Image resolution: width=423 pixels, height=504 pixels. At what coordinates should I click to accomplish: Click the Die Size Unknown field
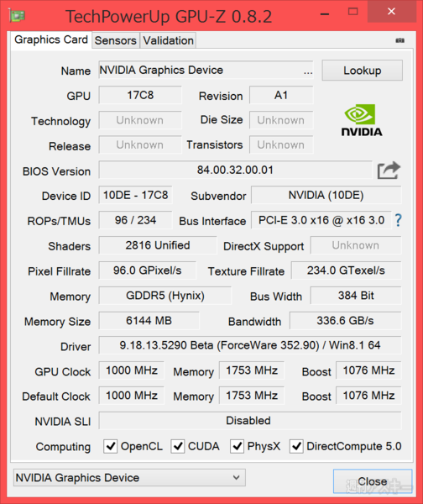pyautogui.click(x=281, y=120)
